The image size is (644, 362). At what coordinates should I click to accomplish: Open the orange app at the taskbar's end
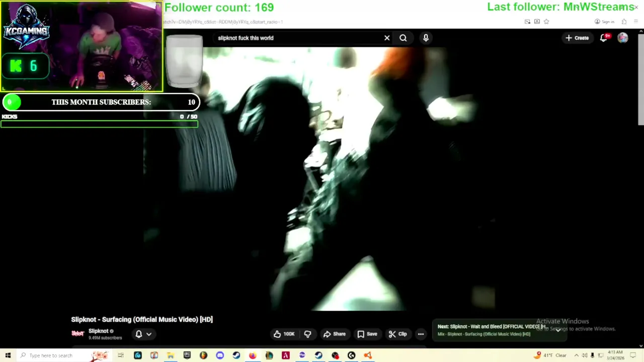(x=368, y=355)
